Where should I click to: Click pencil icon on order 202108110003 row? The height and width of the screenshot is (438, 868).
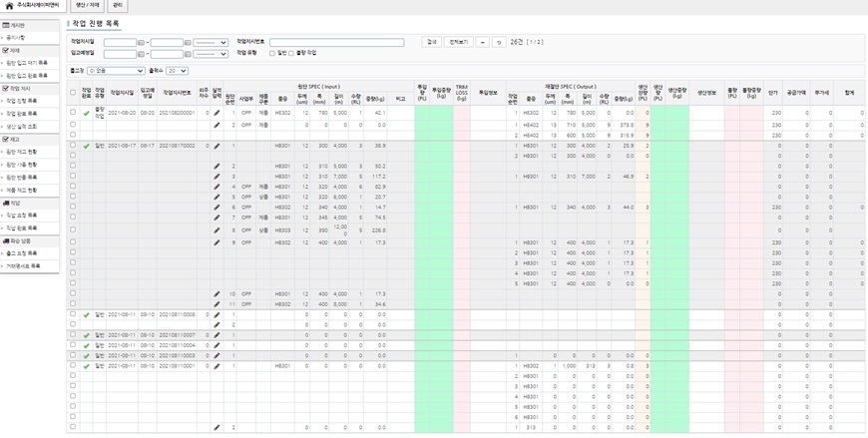click(217, 355)
